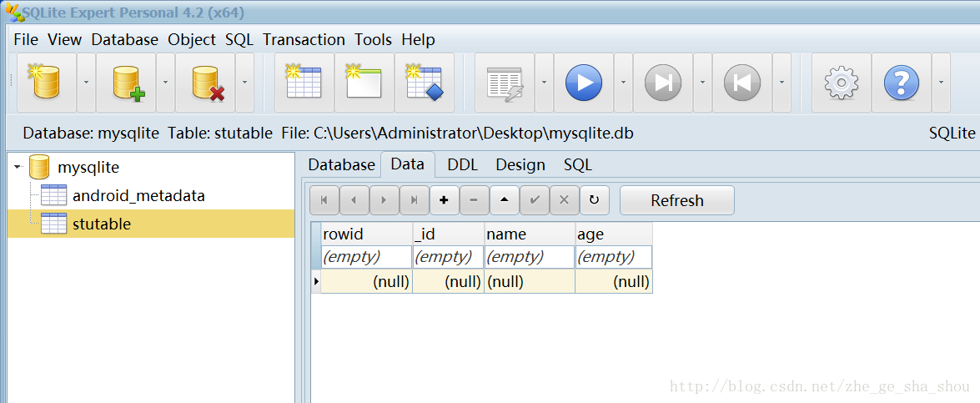Post edit with the checkmark button
The width and height of the screenshot is (980, 403).
pos(535,200)
